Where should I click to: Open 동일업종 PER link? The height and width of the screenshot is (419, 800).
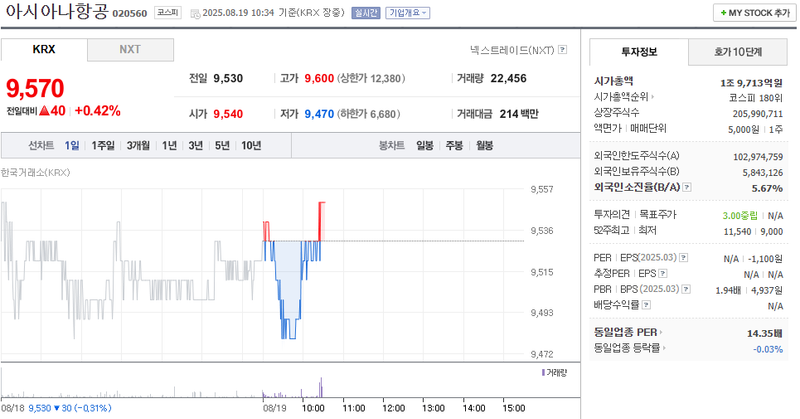coord(628,332)
